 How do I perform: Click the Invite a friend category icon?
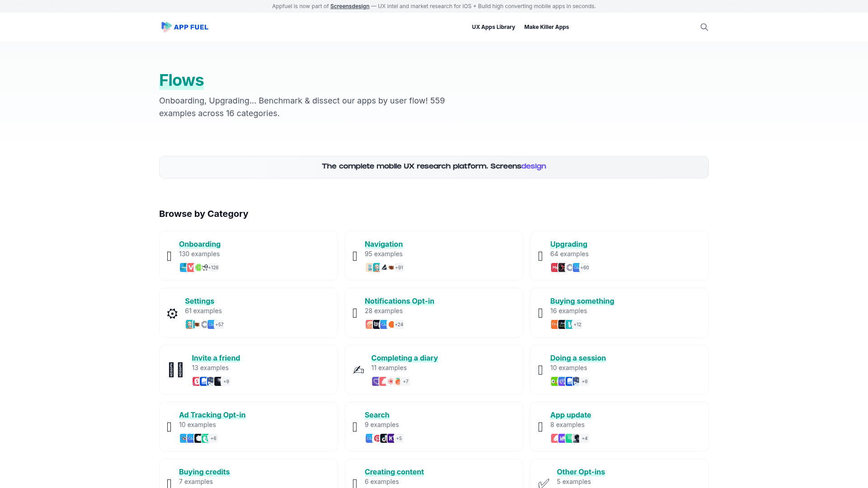point(176,370)
